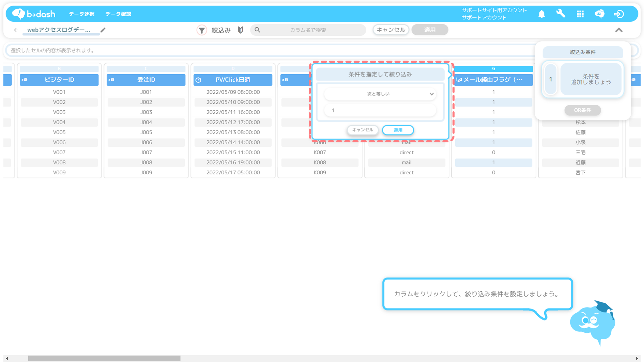This screenshot has width=644, height=362.
Task: Click the filter value input containing 1
Action: tap(380, 110)
